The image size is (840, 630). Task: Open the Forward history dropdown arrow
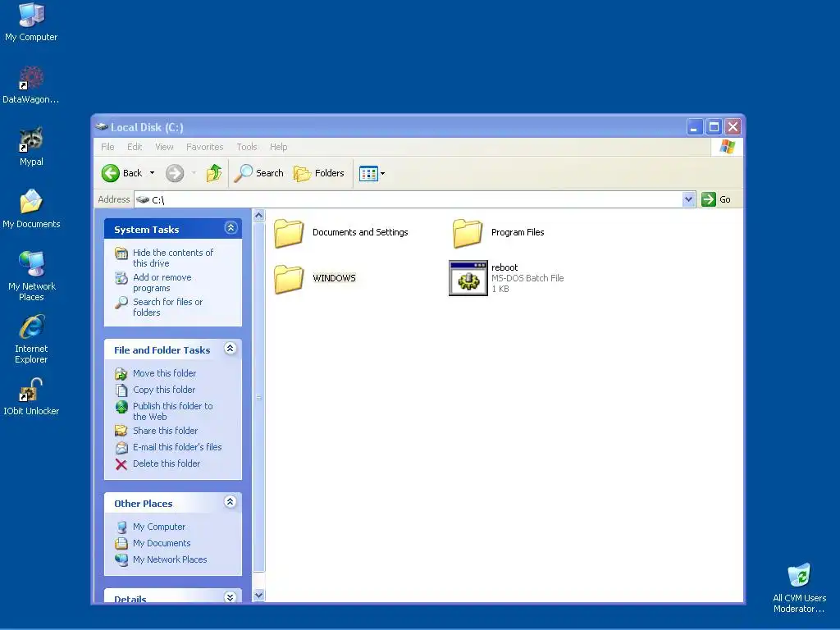(x=194, y=173)
